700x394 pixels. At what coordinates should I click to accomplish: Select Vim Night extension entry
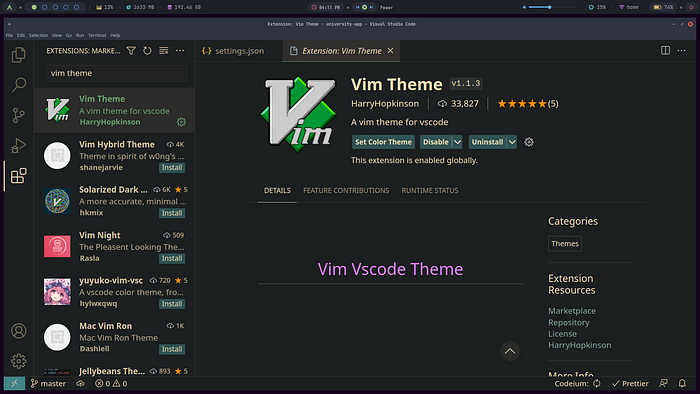pos(114,246)
